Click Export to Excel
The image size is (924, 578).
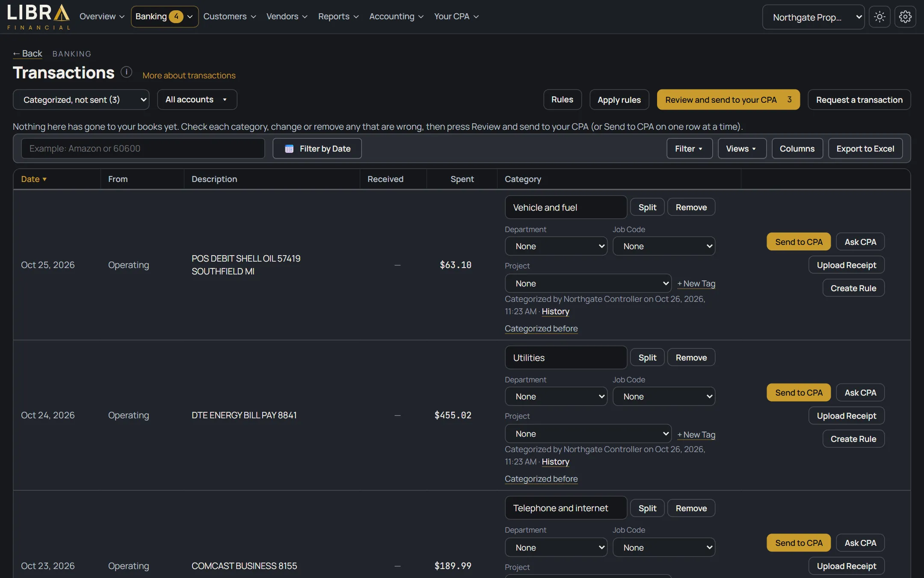point(865,149)
